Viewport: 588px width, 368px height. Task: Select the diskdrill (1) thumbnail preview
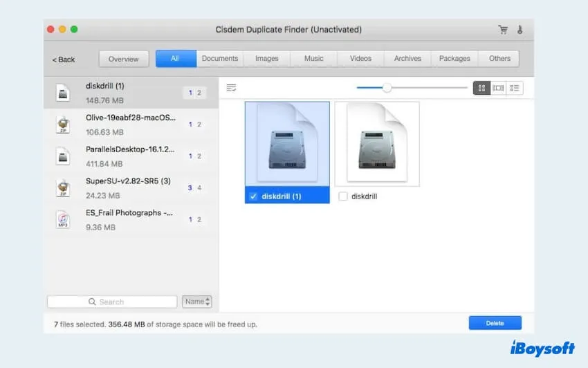[x=287, y=144]
